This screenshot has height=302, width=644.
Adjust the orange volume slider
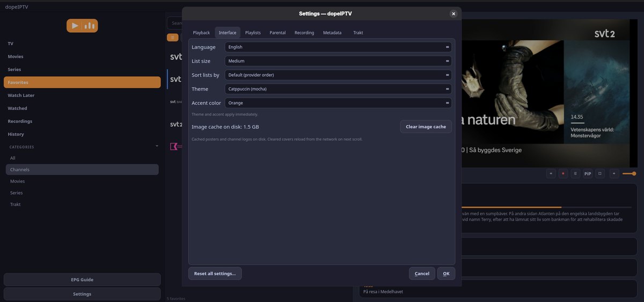click(630, 174)
